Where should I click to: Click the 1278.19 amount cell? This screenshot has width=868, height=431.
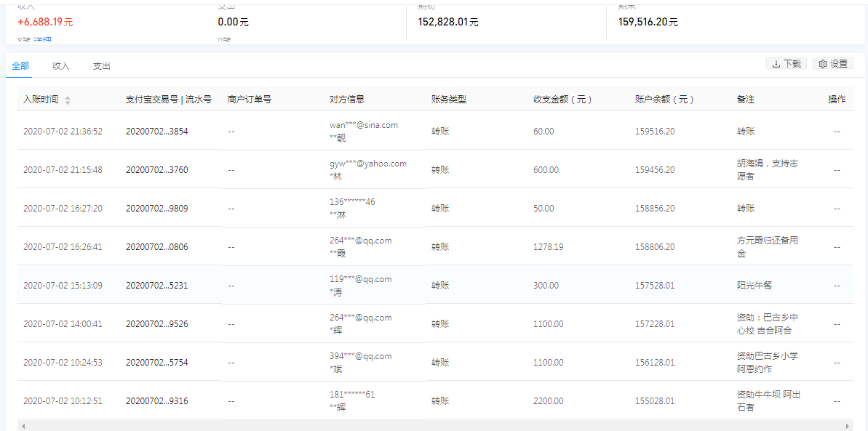click(548, 247)
